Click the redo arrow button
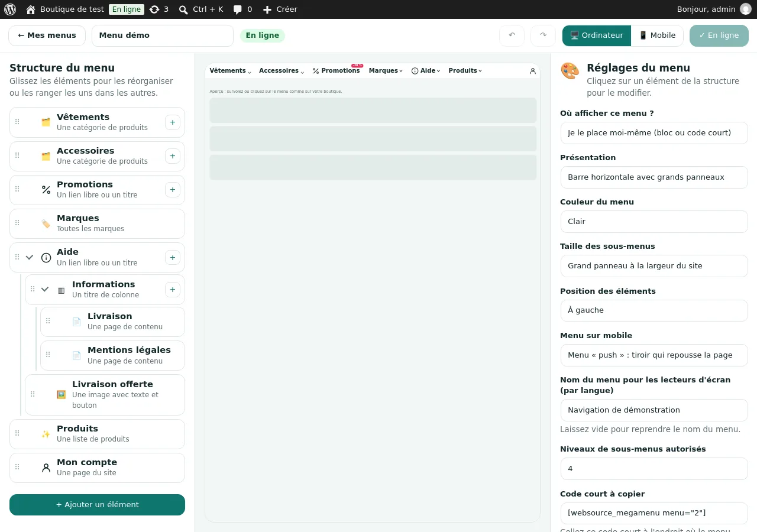This screenshot has width=757, height=532. (x=544, y=35)
